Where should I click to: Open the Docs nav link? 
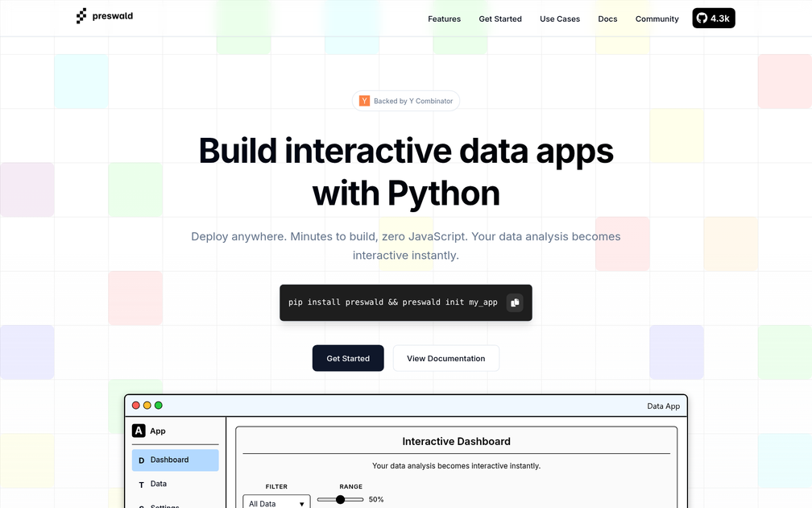[x=607, y=19]
